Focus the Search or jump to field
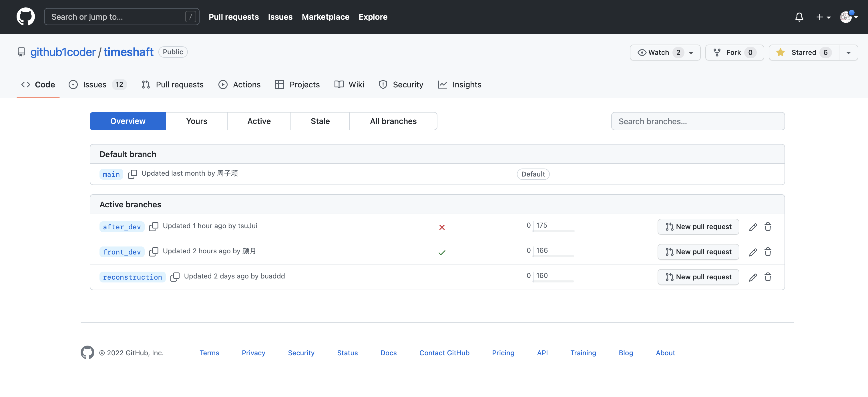 [x=122, y=17]
